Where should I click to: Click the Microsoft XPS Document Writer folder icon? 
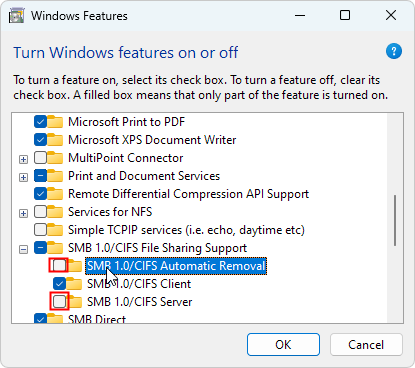click(x=55, y=140)
